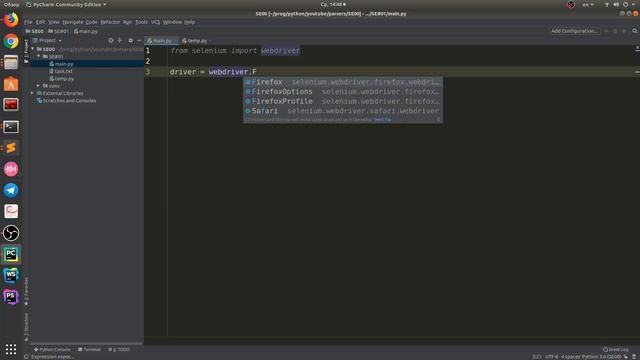Open the PyCharm Community Edition app menu
This screenshot has width=640, height=360.
[x=66, y=4]
